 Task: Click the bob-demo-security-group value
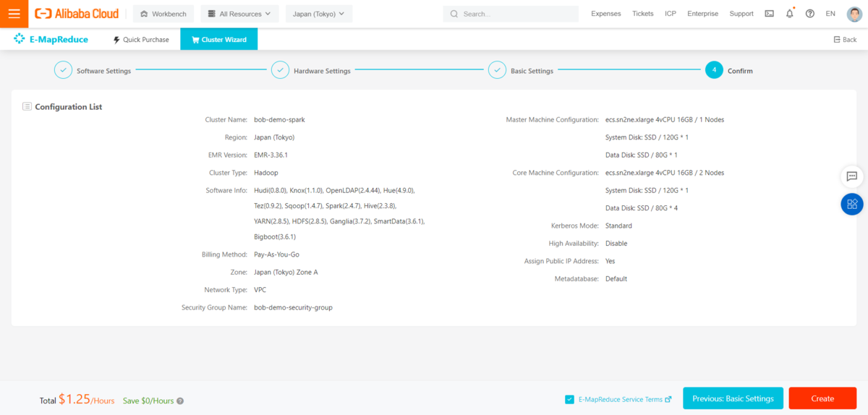(x=293, y=307)
